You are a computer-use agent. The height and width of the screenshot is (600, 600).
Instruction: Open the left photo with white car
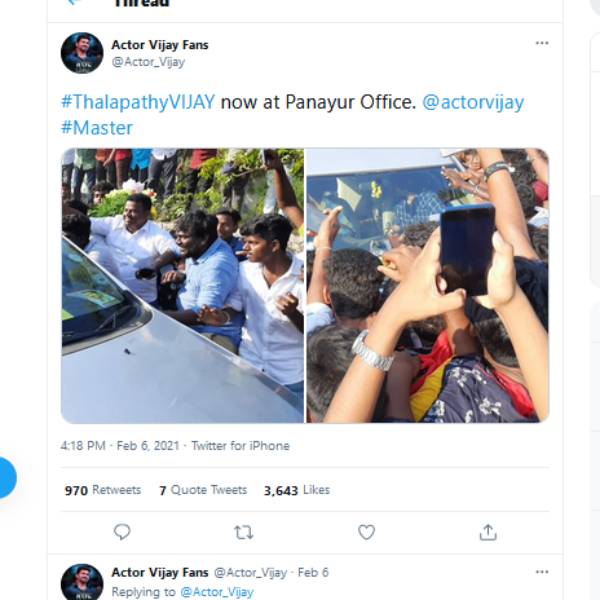[182, 285]
